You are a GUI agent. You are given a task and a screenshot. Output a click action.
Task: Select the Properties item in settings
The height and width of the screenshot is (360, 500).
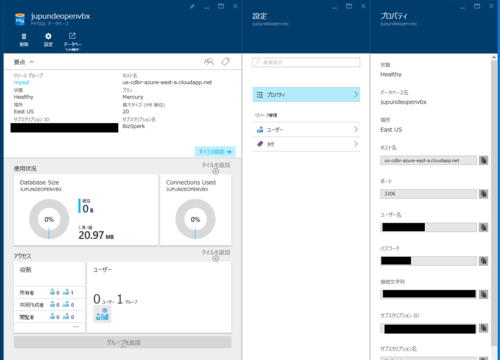coord(306,95)
